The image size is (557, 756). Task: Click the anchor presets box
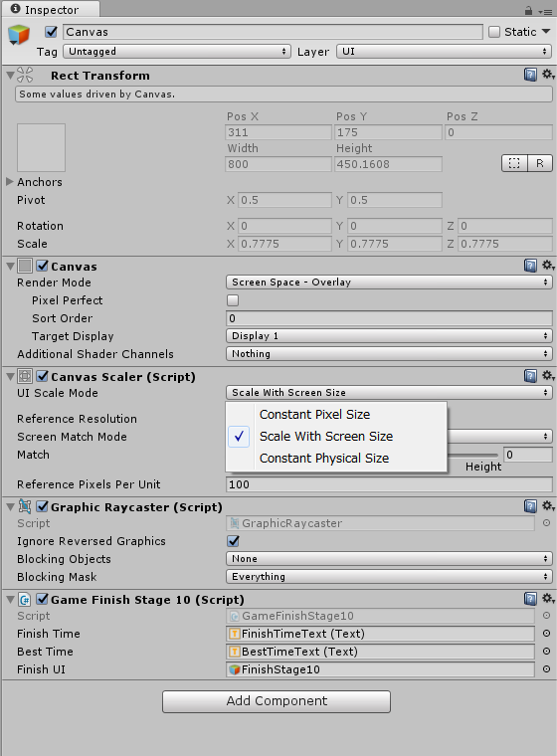point(42,147)
